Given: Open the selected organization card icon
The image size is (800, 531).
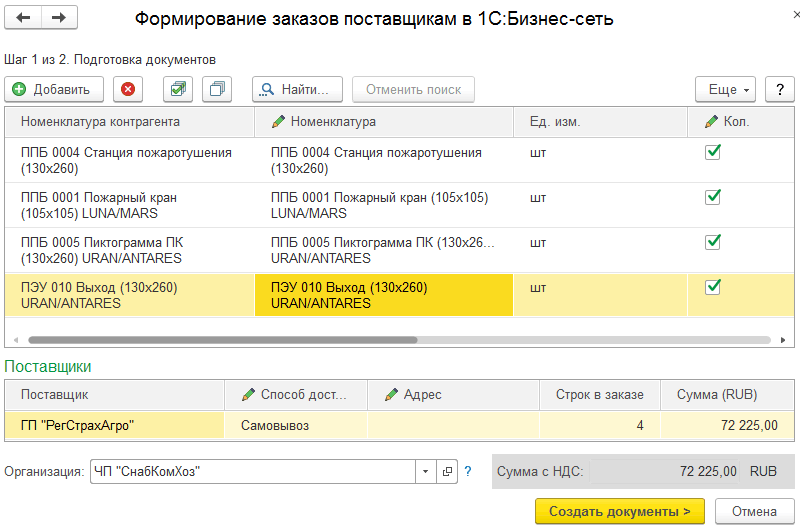Looking at the screenshot, I should pos(447,471).
